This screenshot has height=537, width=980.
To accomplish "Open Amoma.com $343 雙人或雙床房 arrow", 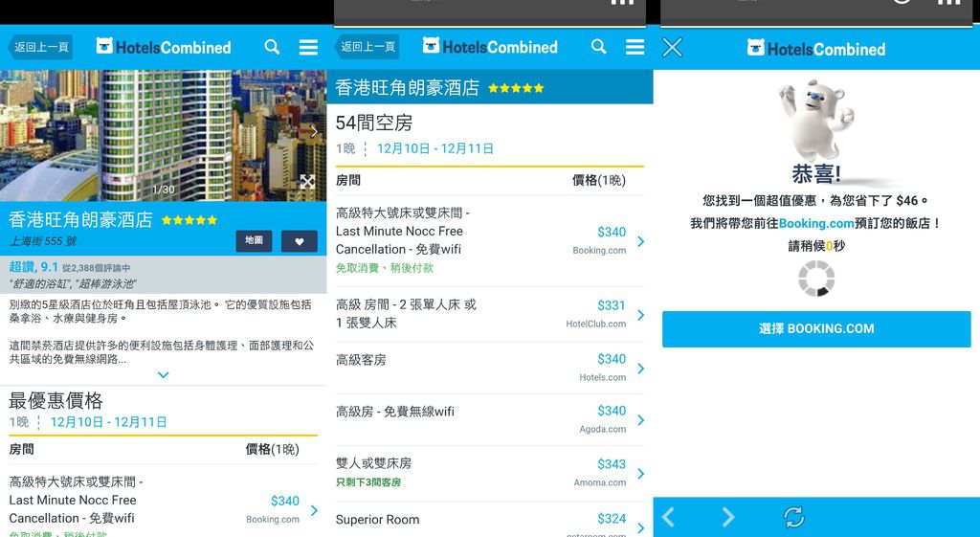I will [640, 474].
